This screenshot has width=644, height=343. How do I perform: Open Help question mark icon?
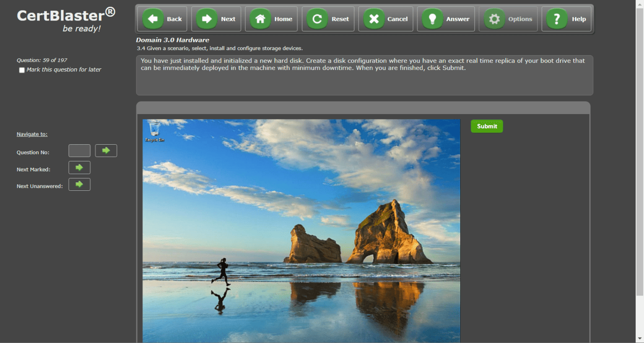click(x=557, y=19)
